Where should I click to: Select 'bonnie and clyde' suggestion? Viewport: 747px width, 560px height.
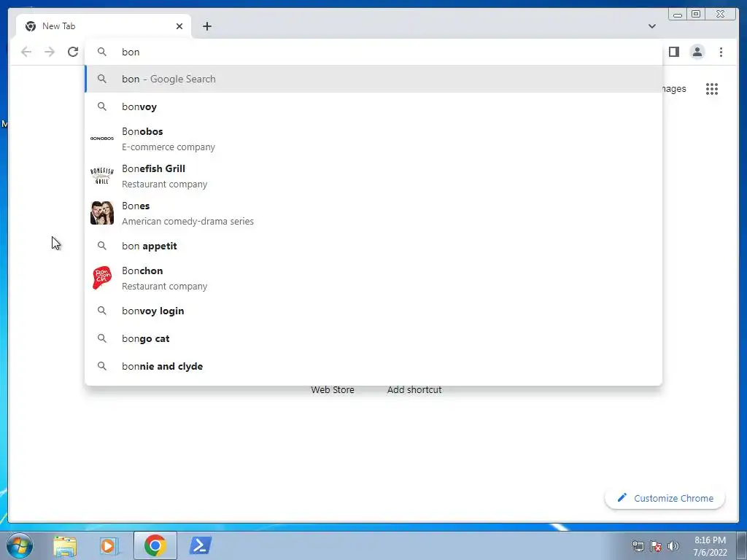tap(373, 366)
